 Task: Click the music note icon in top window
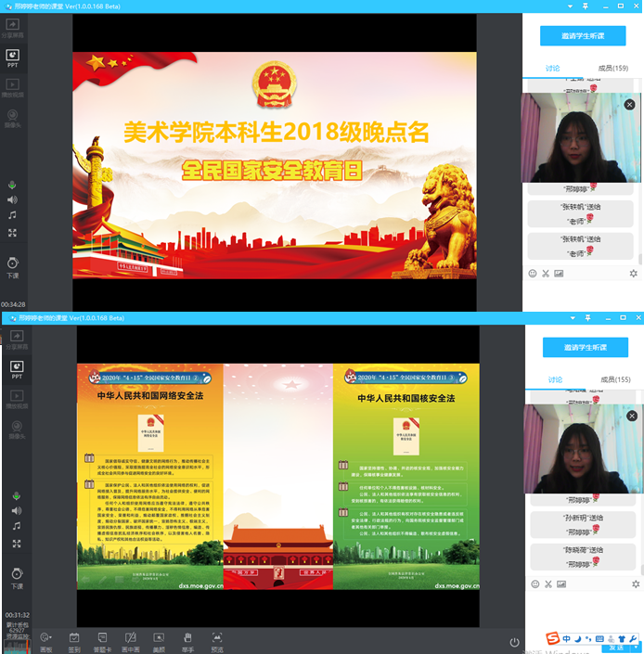[x=13, y=215]
